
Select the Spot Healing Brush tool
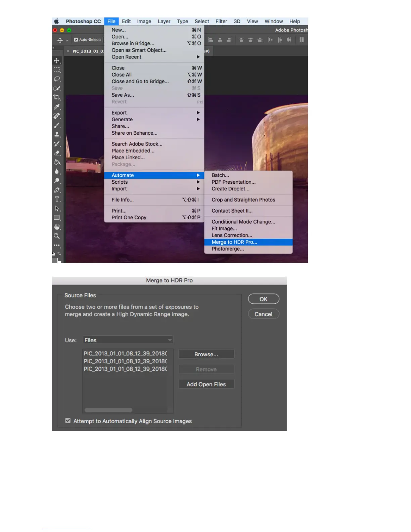pos(57,116)
